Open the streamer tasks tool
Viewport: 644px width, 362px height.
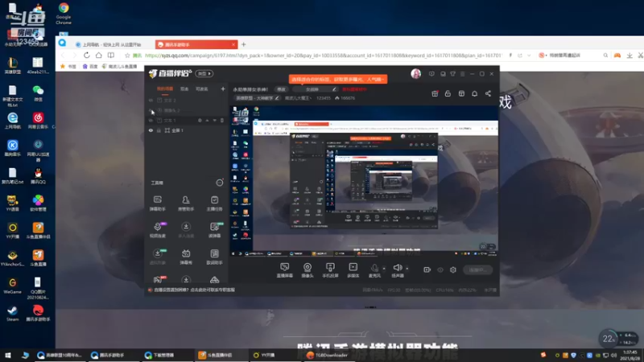(x=214, y=203)
